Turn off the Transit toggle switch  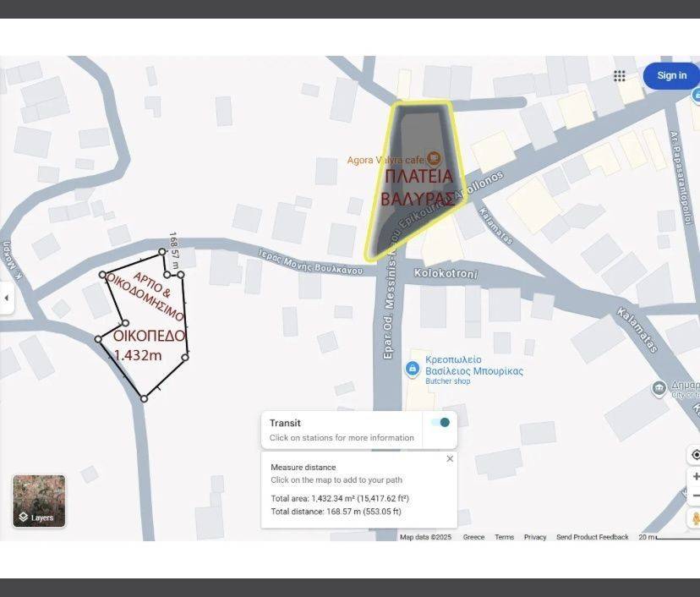tap(440, 423)
